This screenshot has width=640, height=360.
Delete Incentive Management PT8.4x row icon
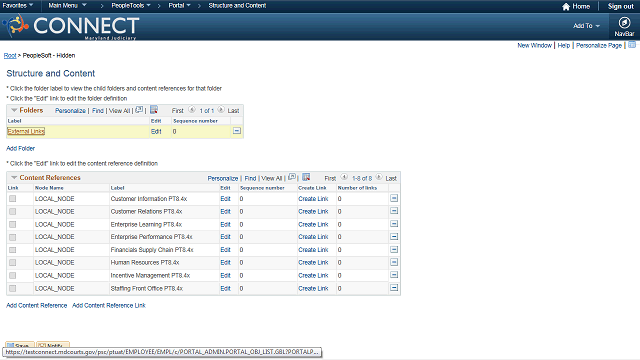click(394, 275)
